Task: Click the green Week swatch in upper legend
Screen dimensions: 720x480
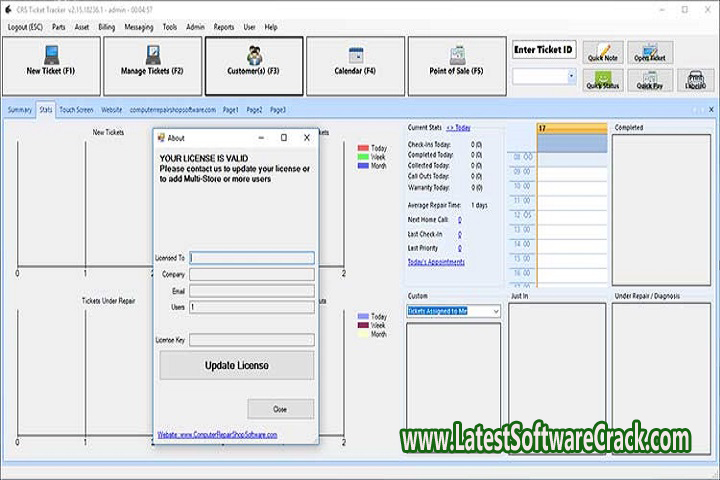Action: coord(363,157)
